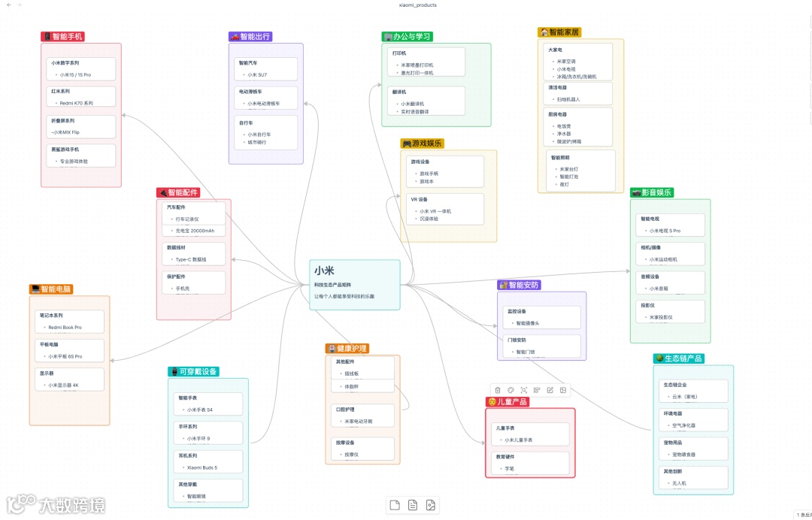Click the 智能摄像头 item
The height and width of the screenshot is (520, 812).
click(528, 323)
